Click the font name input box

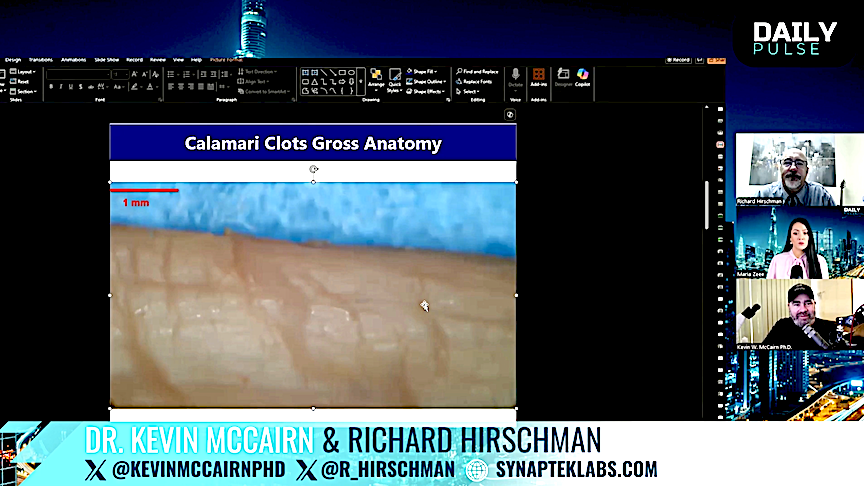[76, 74]
